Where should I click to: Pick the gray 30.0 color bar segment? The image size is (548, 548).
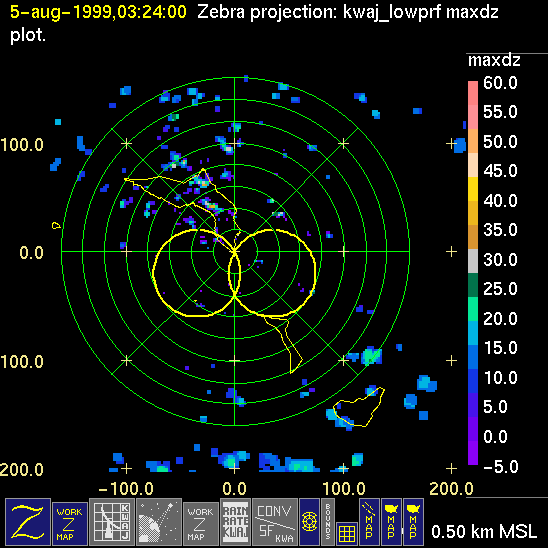(473, 261)
